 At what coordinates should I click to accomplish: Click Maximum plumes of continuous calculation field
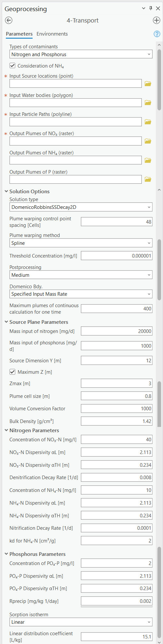point(117,308)
